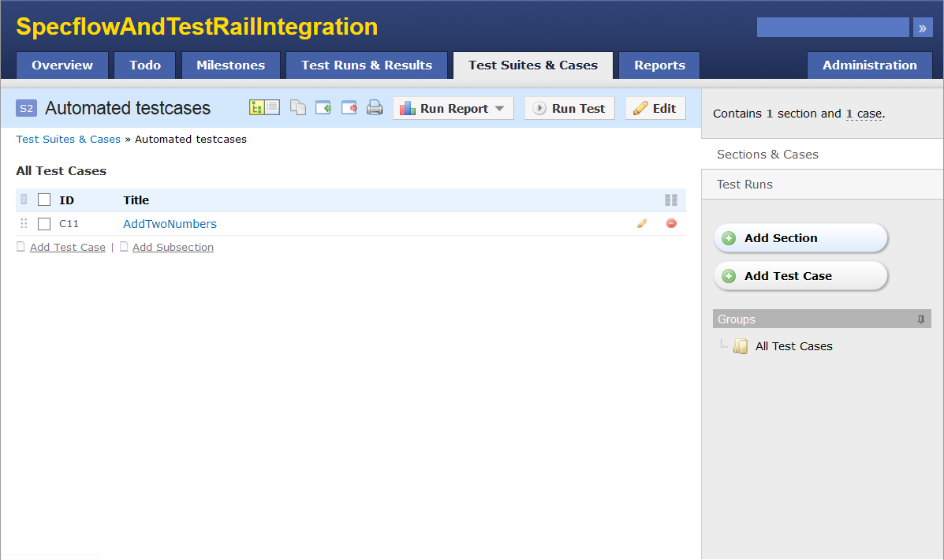Go to the Milestones tab
Screen dimensions: 944x560
pyautogui.click(x=230, y=65)
